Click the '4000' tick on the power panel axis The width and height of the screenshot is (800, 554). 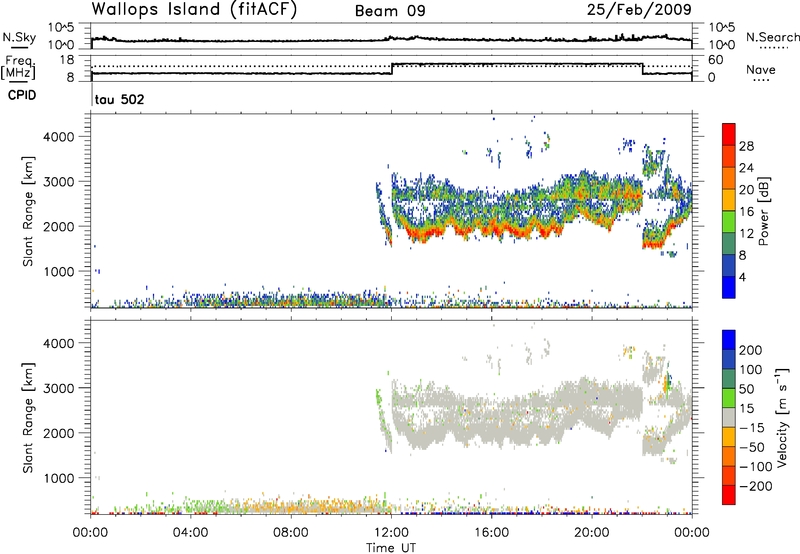coord(59,137)
